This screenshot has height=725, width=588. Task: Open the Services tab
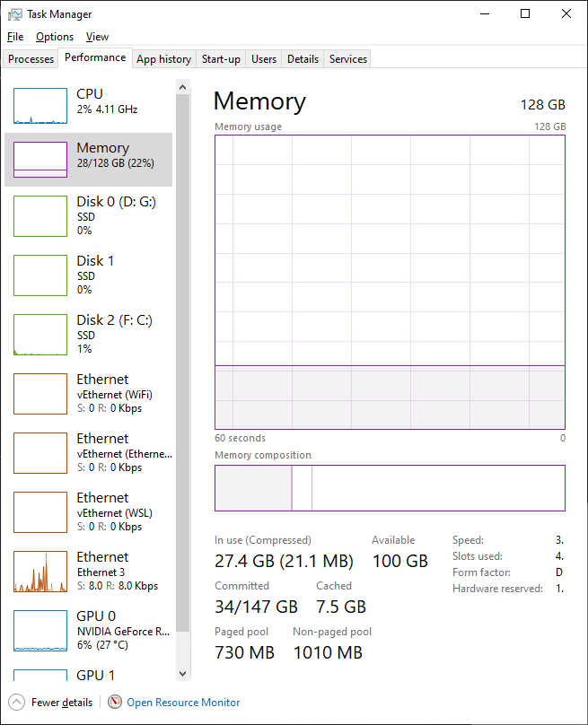348,59
